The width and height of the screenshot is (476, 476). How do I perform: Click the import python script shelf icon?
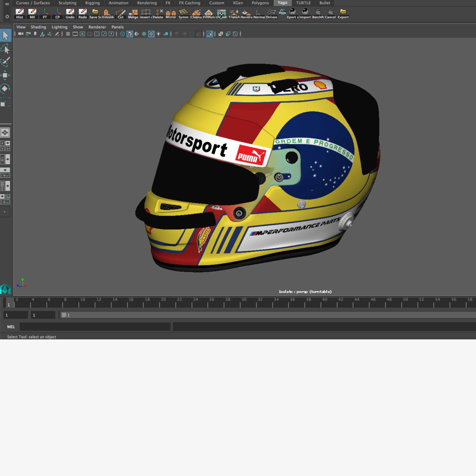(305, 14)
